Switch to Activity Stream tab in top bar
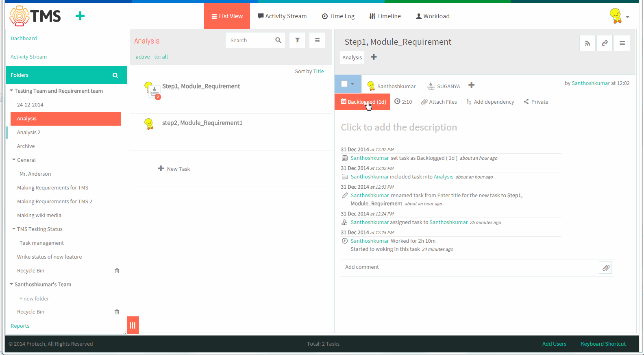 tap(282, 16)
